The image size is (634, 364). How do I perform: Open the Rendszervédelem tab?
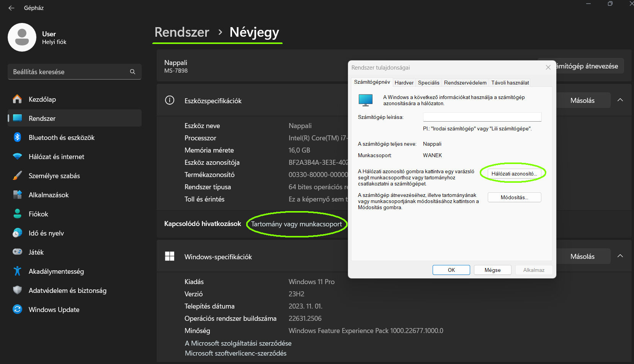(465, 83)
